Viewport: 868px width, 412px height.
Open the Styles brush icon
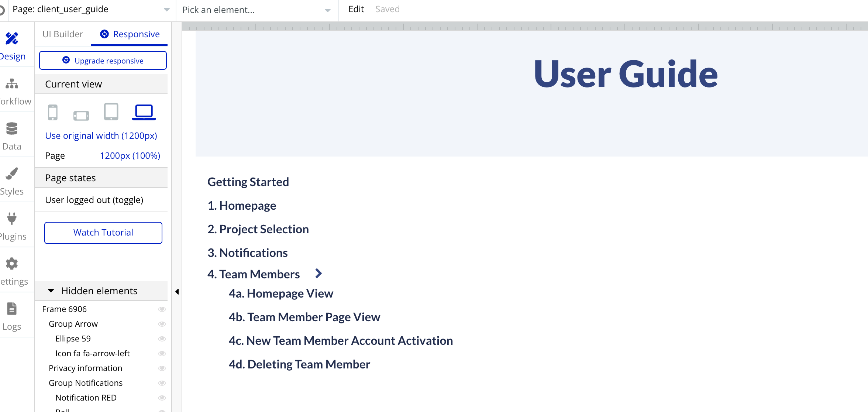12,174
